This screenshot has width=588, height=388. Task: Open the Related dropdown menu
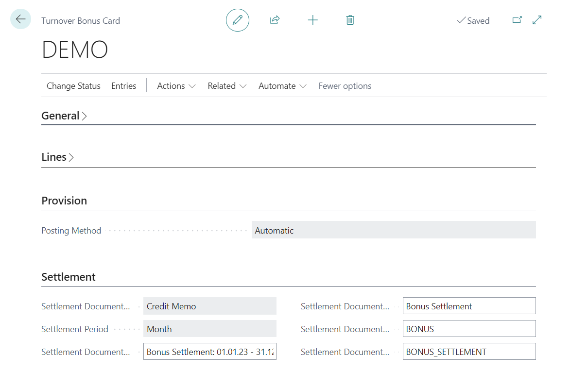(227, 86)
